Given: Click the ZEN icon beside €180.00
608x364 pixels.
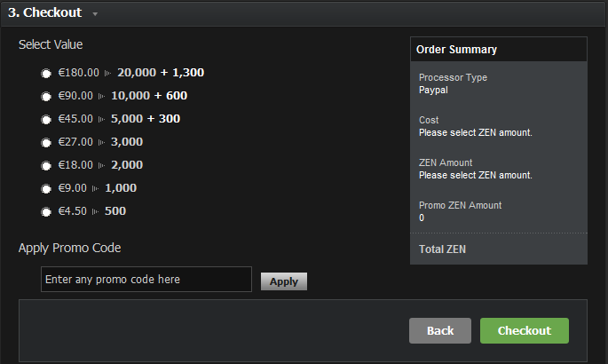Looking at the screenshot, I should click(108, 73).
